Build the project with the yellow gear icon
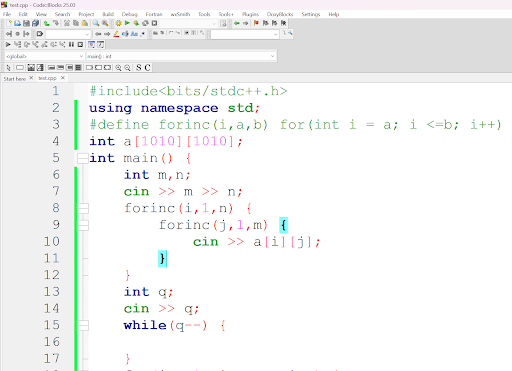 point(118,23)
